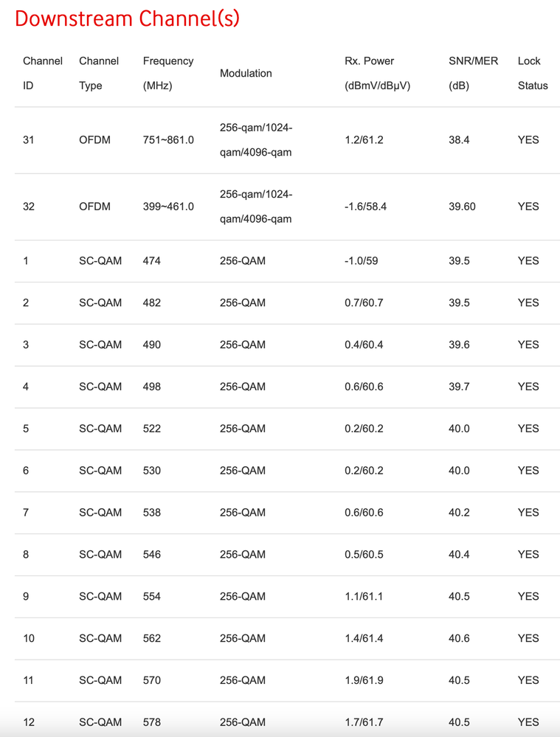Screen dimensions: 560x737
Task: Click the SNR/MER (dB) column header
Action: (x=473, y=73)
